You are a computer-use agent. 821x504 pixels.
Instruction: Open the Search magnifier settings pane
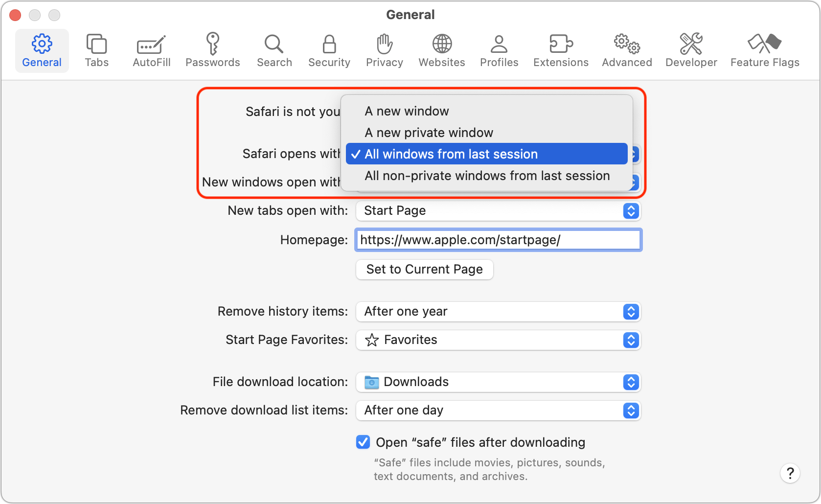point(274,51)
